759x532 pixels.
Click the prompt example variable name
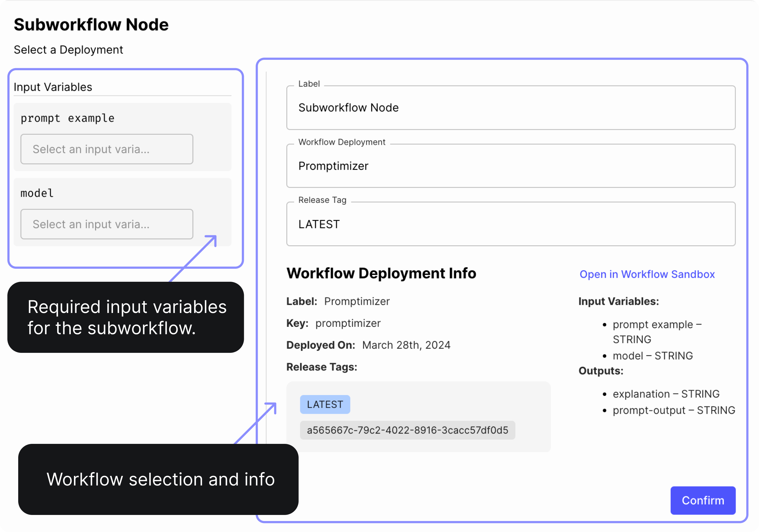[67, 118]
